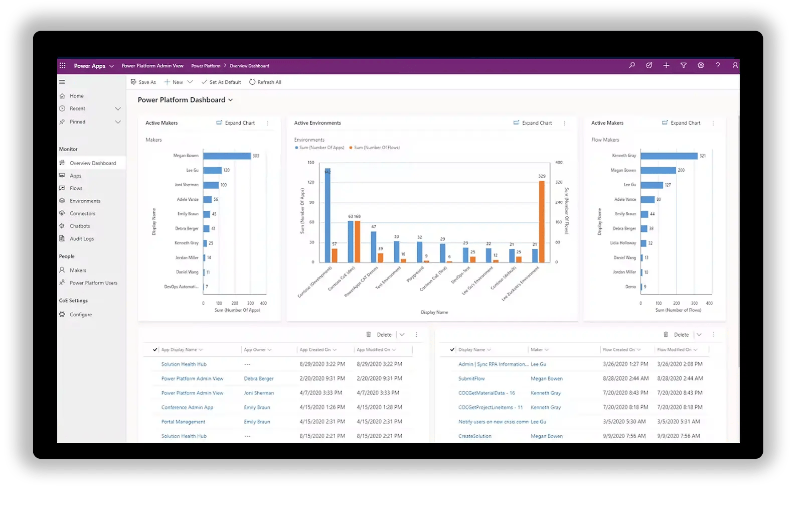Click the Flows icon in sidebar
Image resolution: width=812 pixels, height=514 pixels.
(62, 188)
